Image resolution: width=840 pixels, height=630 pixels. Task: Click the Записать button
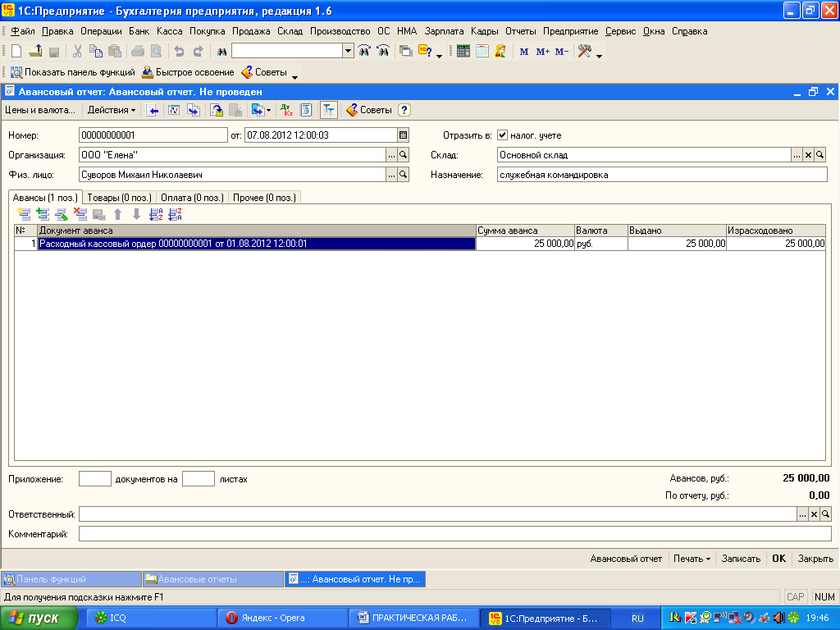[x=741, y=558]
